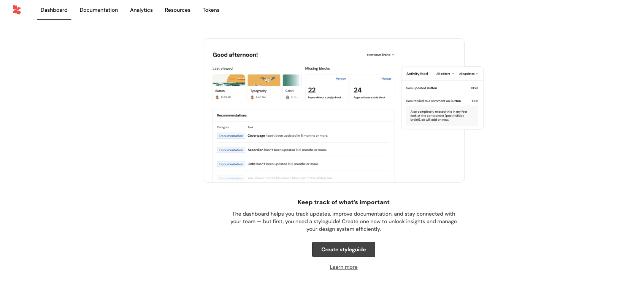Screen dimensions: 644x298
Task: Click the avatar icon under Button card
Action: point(217,98)
